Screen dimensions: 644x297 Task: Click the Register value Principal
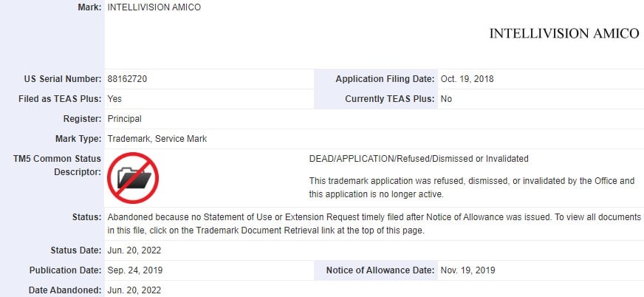pos(125,119)
